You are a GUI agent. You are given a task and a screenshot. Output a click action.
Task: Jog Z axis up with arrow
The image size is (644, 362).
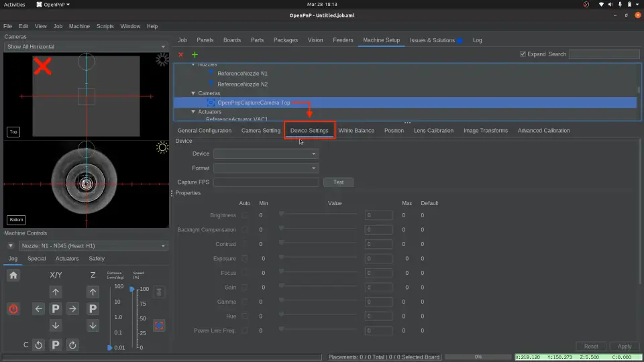click(x=93, y=292)
